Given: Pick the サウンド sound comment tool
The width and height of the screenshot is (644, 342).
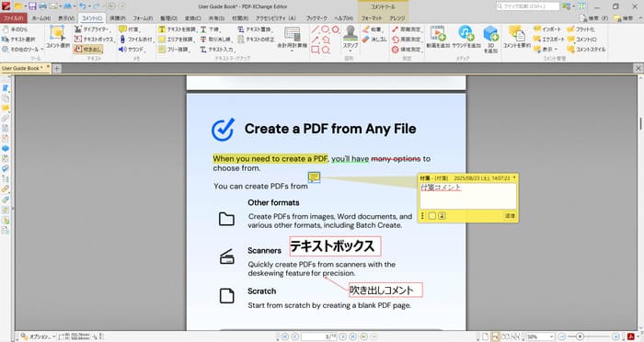Looking at the screenshot, I should tap(132, 50).
